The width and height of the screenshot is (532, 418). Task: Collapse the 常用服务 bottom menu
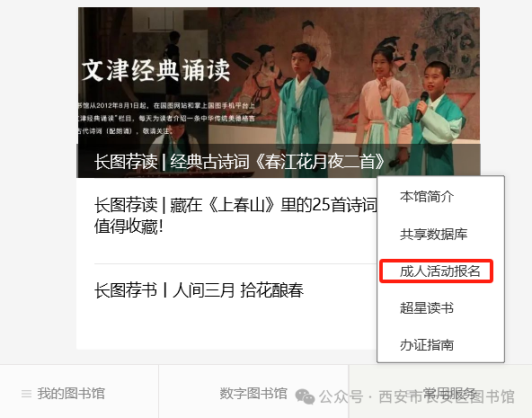(x=440, y=392)
